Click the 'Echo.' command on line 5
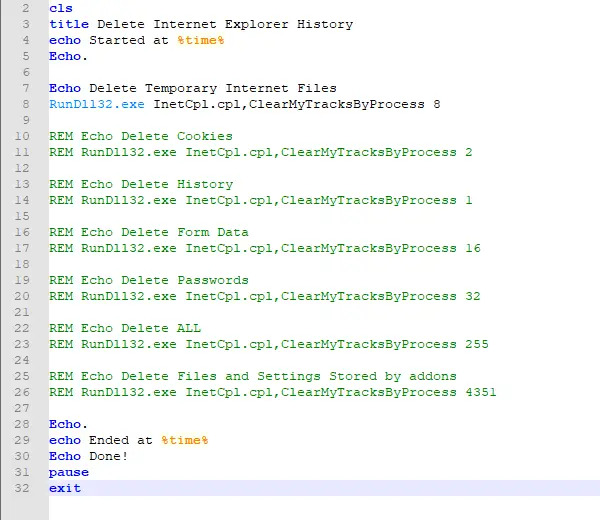600x520 pixels. coord(68,56)
